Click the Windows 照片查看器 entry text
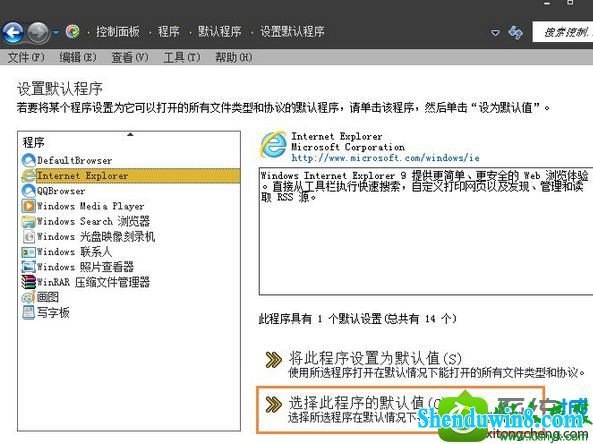The image size is (593, 444). tap(85, 267)
